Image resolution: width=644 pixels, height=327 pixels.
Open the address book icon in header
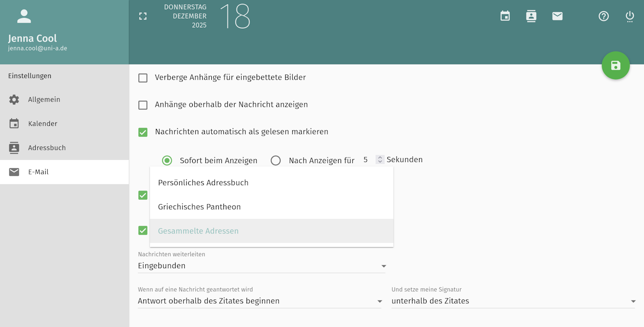(531, 16)
